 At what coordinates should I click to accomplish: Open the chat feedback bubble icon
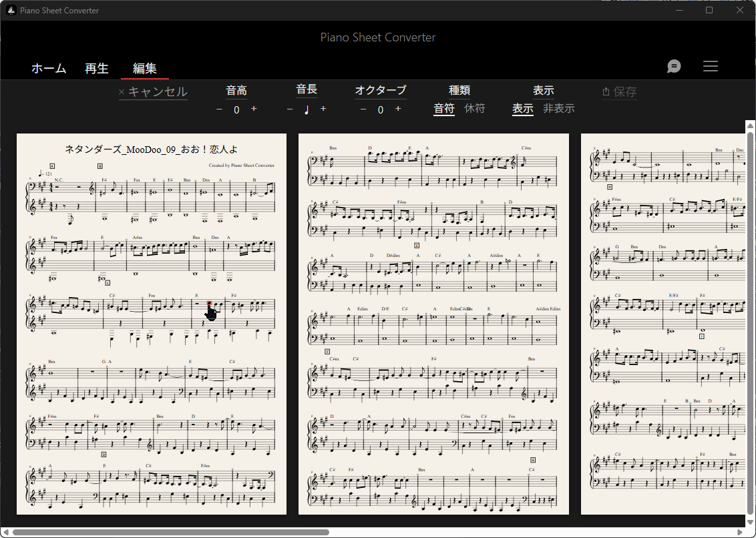tap(674, 66)
